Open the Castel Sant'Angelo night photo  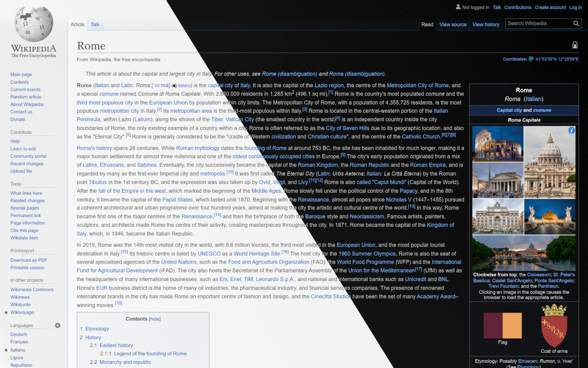pyautogui.click(x=549, y=217)
